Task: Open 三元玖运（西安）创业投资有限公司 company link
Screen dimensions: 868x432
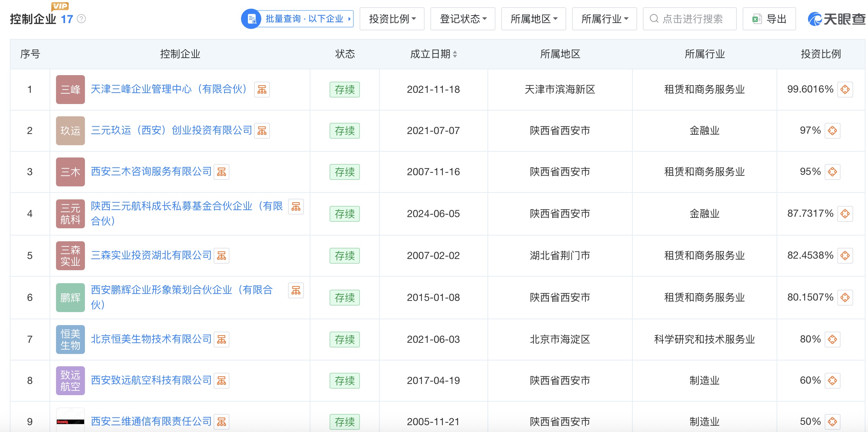Action: coord(171,130)
